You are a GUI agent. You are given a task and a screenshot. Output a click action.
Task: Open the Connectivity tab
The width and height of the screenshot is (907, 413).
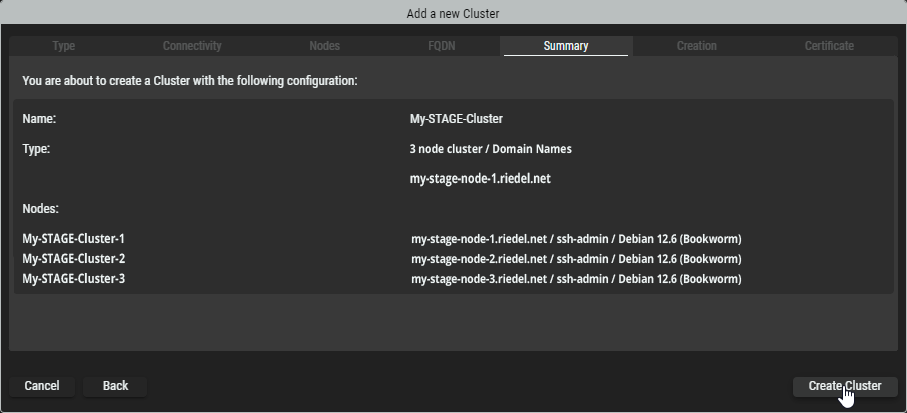192,46
